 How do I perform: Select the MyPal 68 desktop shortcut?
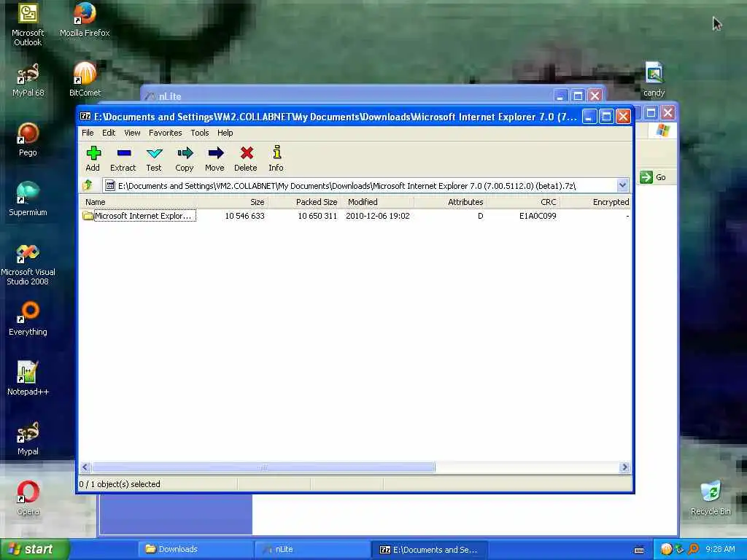pos(28,80)
